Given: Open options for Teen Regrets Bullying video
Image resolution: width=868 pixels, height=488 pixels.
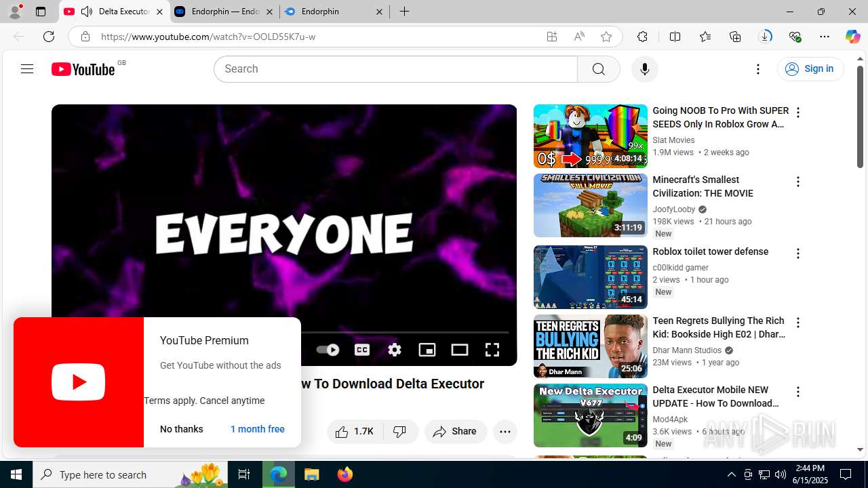Looking at the screenshot, I should tap(798, 323).
